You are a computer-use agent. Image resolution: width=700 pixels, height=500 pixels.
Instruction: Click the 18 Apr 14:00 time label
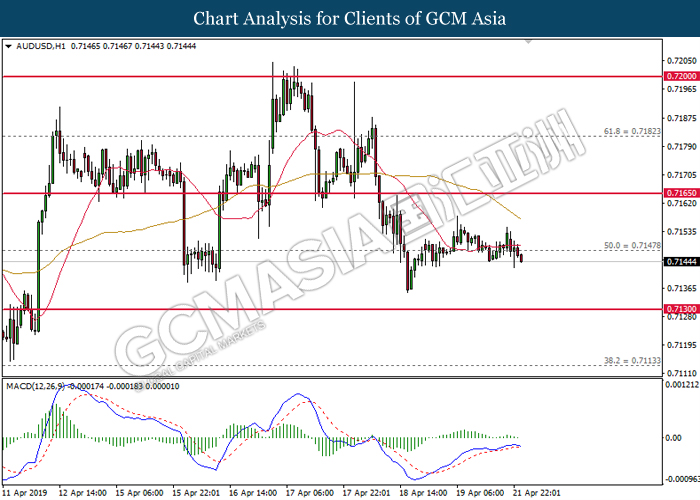coord(423,493)
